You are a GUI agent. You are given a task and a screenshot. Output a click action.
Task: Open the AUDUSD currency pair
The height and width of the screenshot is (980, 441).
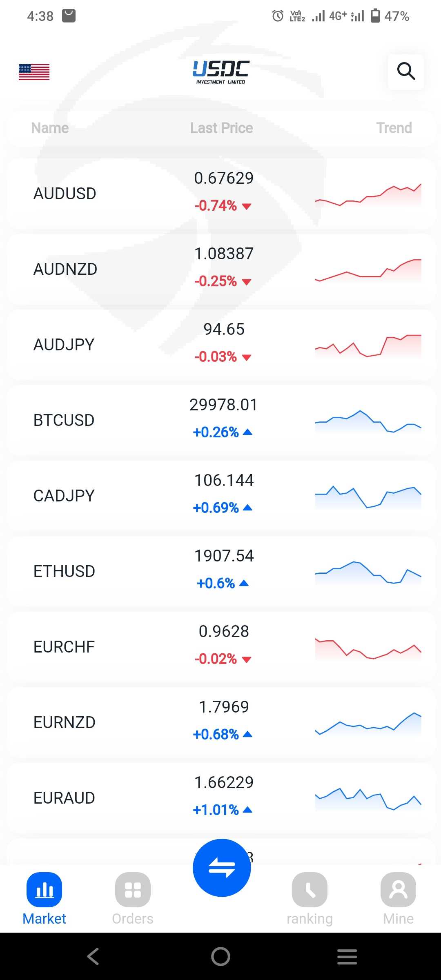click(x=65, y=194)
